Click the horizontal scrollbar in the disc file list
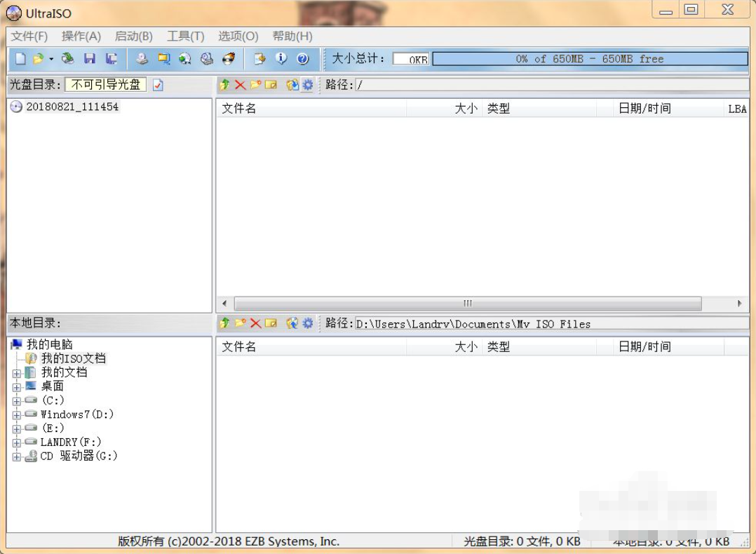756x554 pixels. [x=467, y=304]
